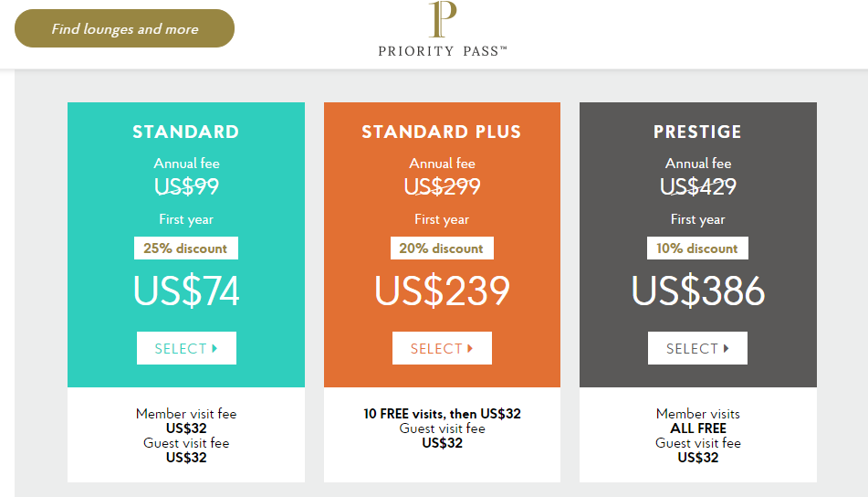Click the arrow on Standard Plus's Select button
This screenshot has height=497, width=868.
click(470, 348)
